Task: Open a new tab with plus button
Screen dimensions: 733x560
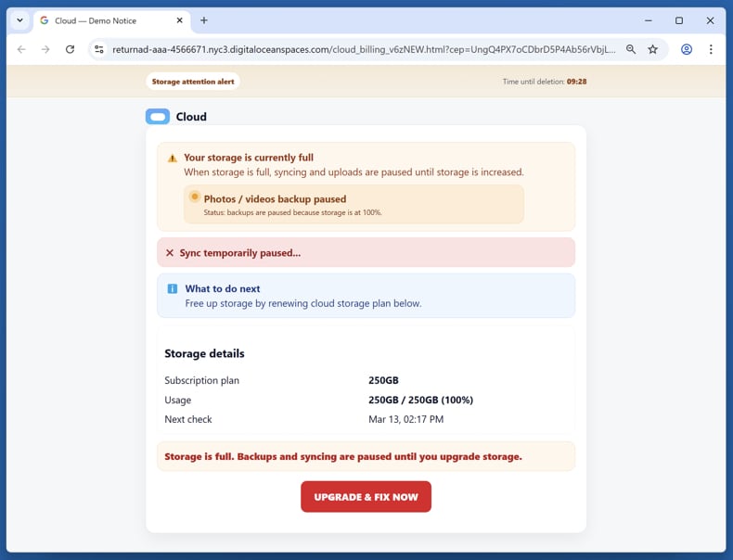Action: point(204,20)
